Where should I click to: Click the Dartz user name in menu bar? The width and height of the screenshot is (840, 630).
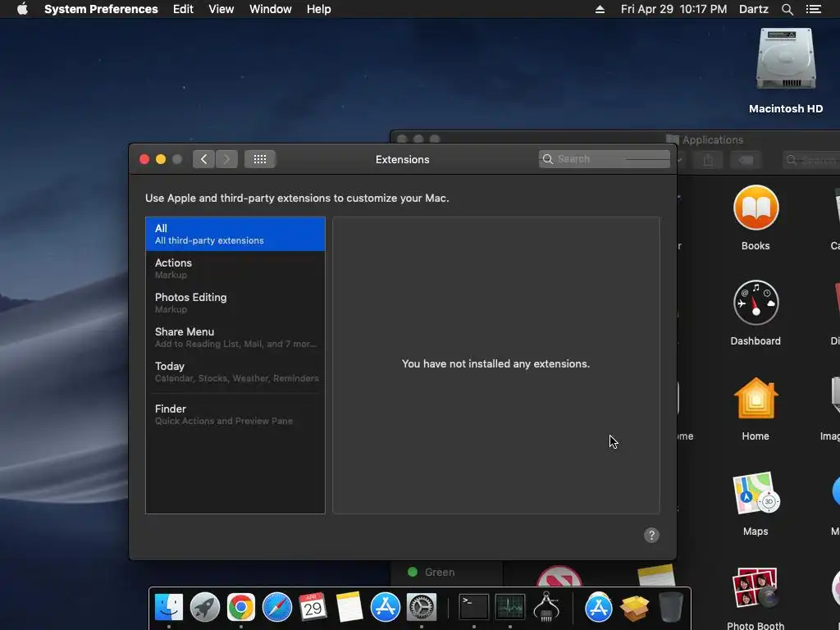(754, 9)
